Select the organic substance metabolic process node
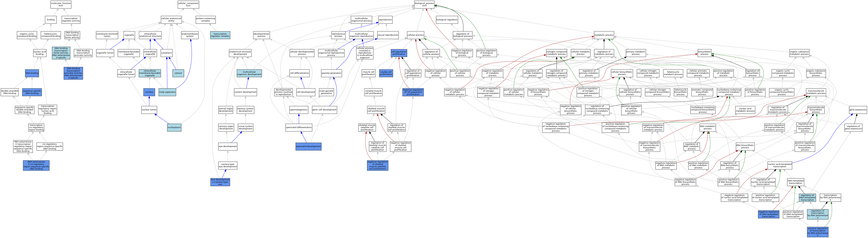Viewport: 868px width, 238px height. 799,53
